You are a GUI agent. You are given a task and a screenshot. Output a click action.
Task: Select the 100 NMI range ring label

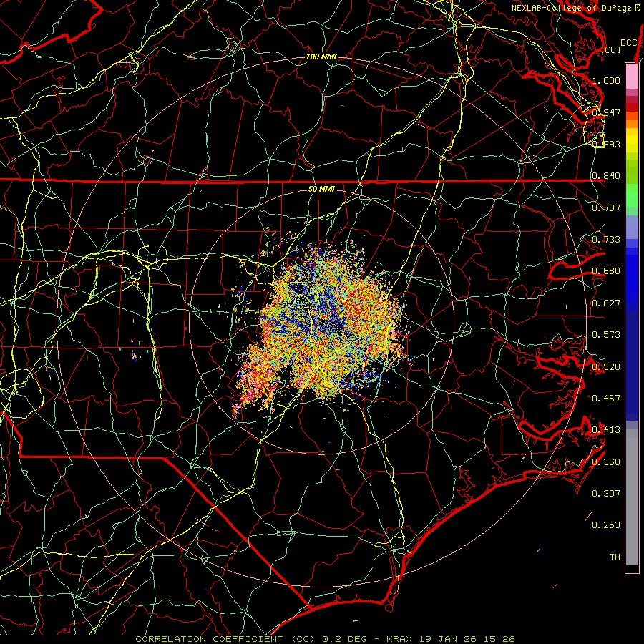pos(321,57)
